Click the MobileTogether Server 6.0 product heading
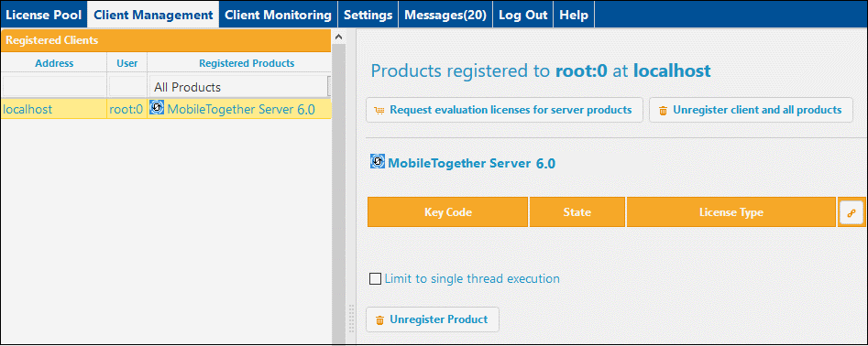This screenshot has height=346, width=868. [472, 163]
